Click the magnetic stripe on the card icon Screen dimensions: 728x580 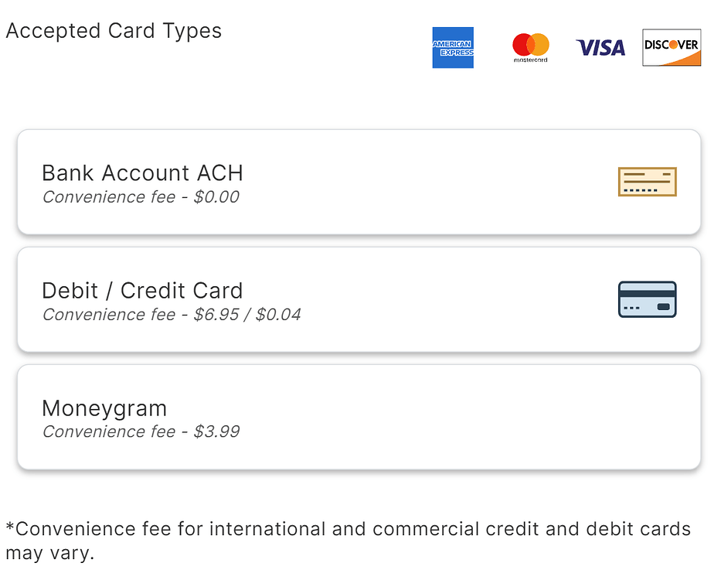pos(647,292)
